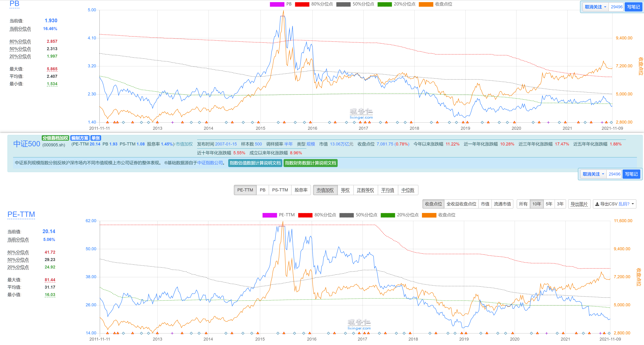
Task: Select the 5年 time range
Action: (x=549, y=204)
